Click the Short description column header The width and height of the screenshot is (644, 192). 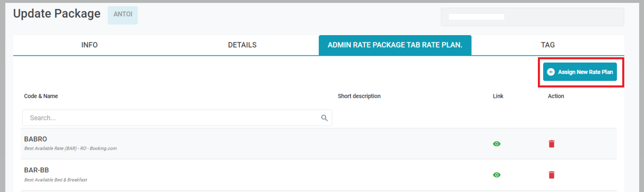tap(359, 96)
